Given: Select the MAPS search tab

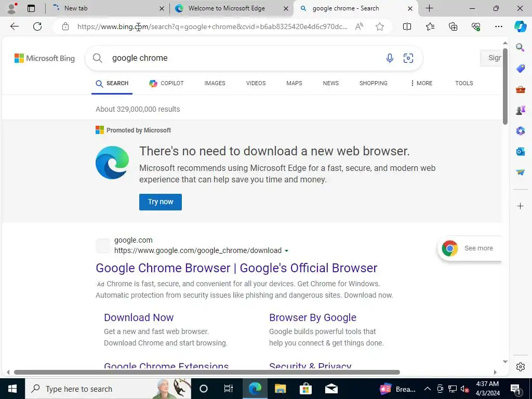Looking at the screenshot, I should (x=294, y=83).
